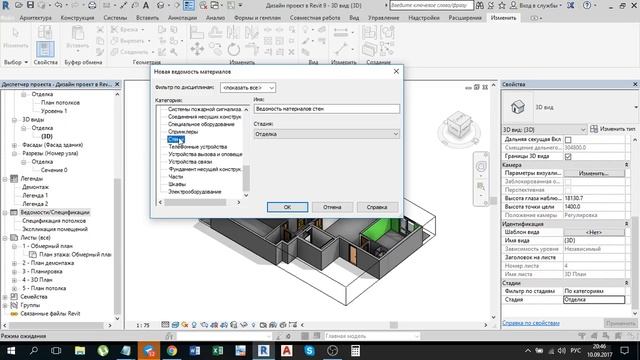Toggle 'Дальняя секущая Вкл' checkbox
Image resolution: width=640 pixels, height=360 pixels.
point(568,140)
